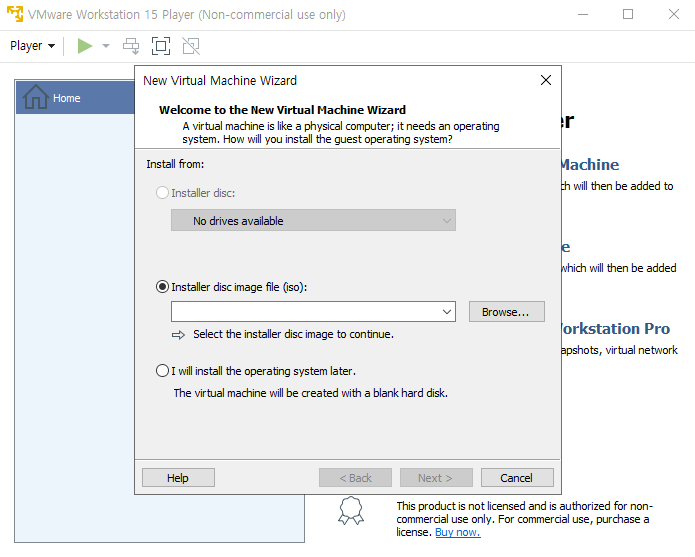Select the Installer disc radio button
Viewport: 695px width, 557px height.
tap(162, 193)
